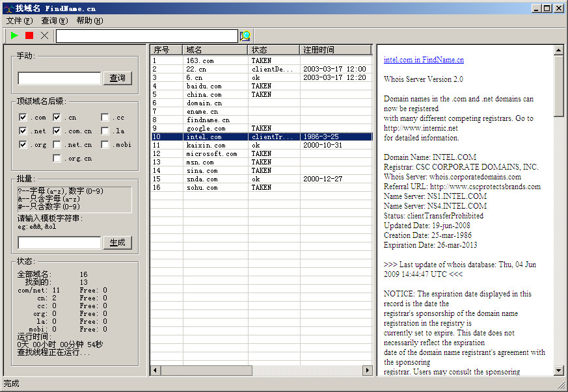Select the microsoft.com row
This screenshot has width=568, height=392.
261,153
